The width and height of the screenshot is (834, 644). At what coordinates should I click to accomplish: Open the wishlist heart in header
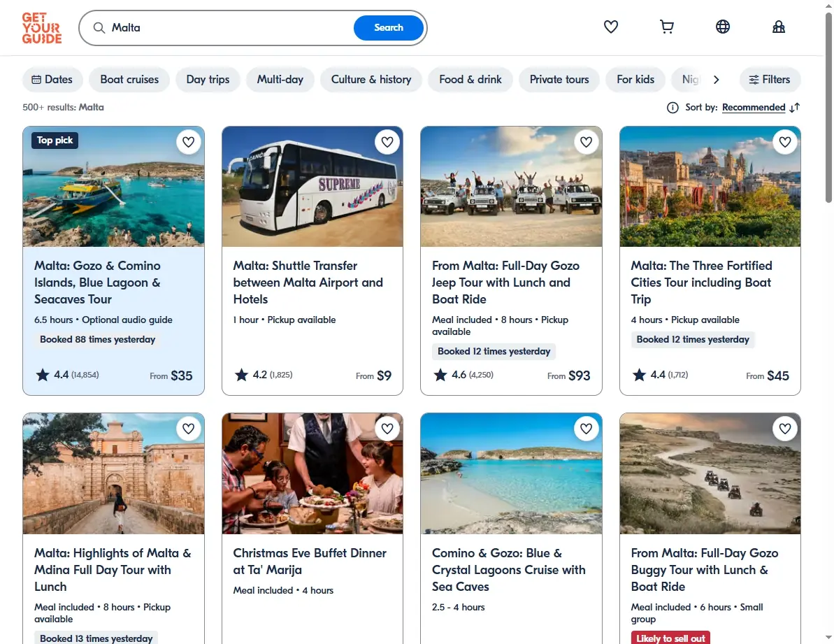click(x=610, y=27)
